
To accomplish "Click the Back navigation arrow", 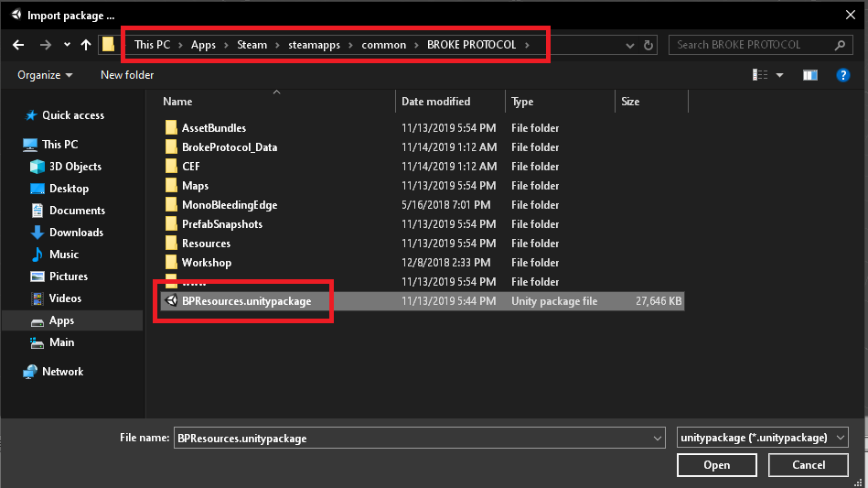I will [x=18, y=45].
